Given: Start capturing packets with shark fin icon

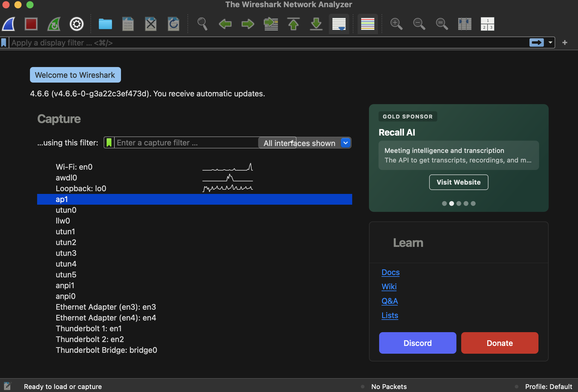Looking at the screenshot, I should click(9, 24).
